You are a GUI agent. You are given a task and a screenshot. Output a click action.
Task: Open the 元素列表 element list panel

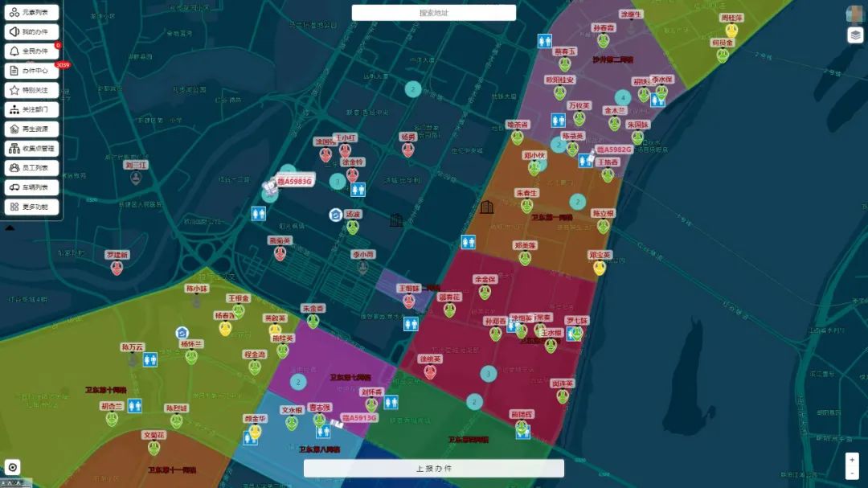[x=31, y=12]
